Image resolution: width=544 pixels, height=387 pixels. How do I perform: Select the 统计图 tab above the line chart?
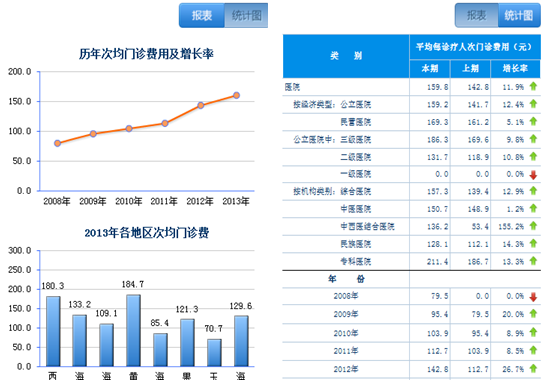(246, 15)
